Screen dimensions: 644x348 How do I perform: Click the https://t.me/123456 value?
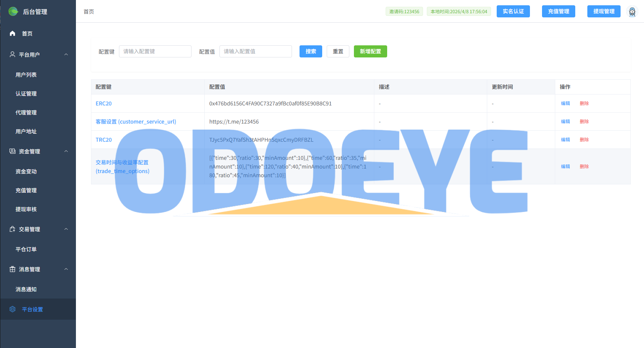(234, 122)
